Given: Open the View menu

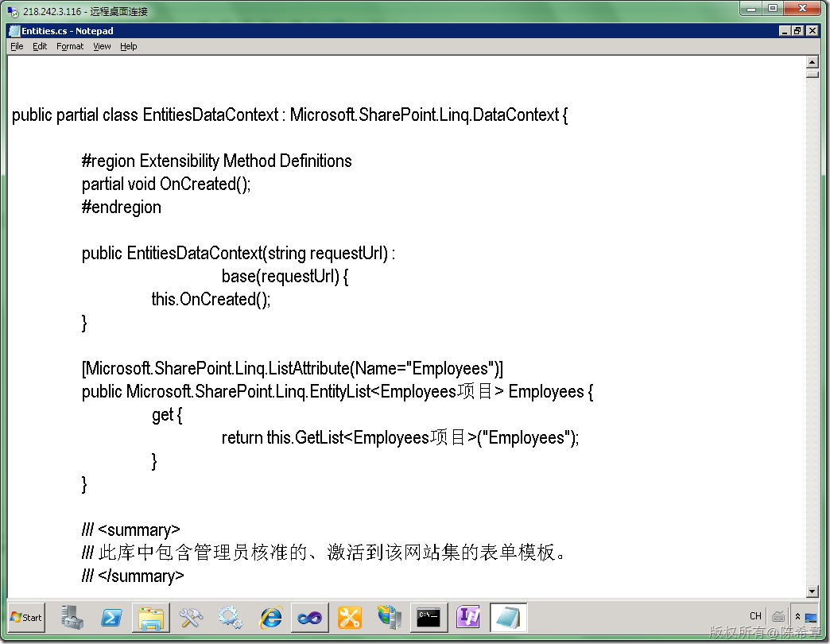Looking at the screenshot, I should point(103,46).
